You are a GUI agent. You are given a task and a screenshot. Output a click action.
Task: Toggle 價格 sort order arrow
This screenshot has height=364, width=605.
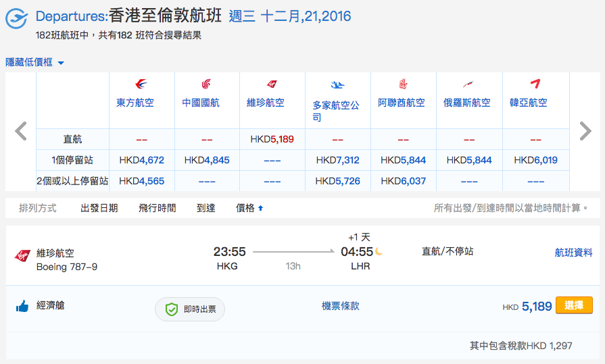point(260,208)
